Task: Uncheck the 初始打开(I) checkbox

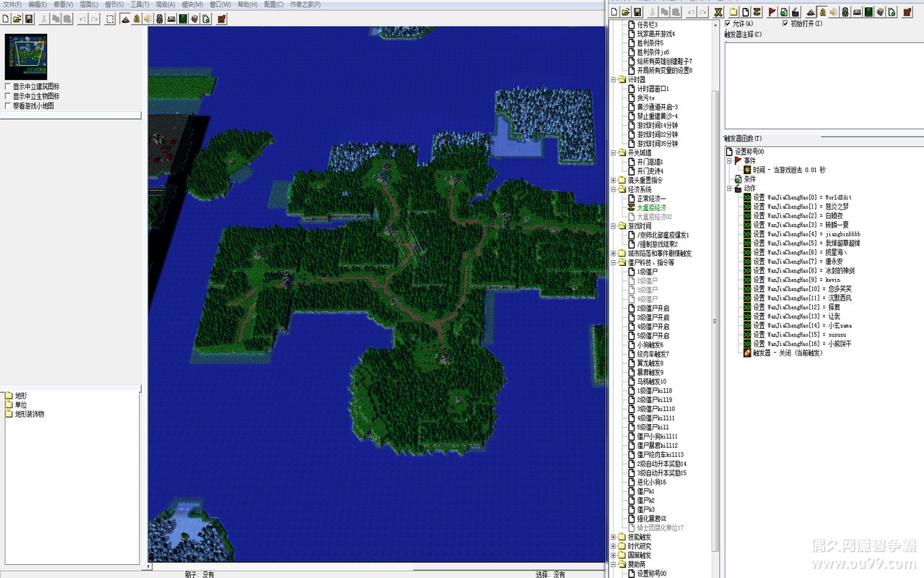Action: (785, 24)
